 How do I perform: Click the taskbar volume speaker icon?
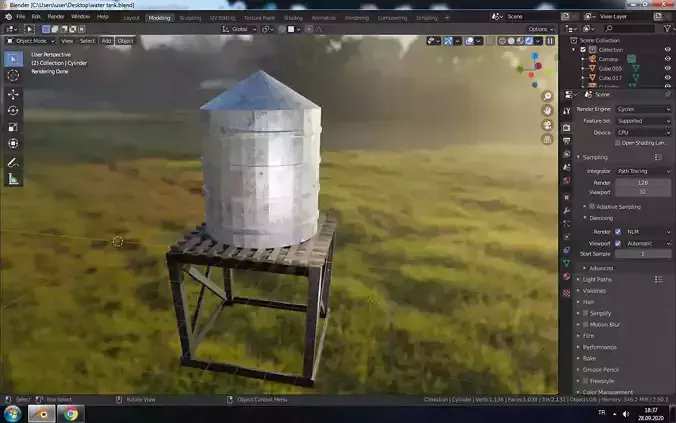626,414
